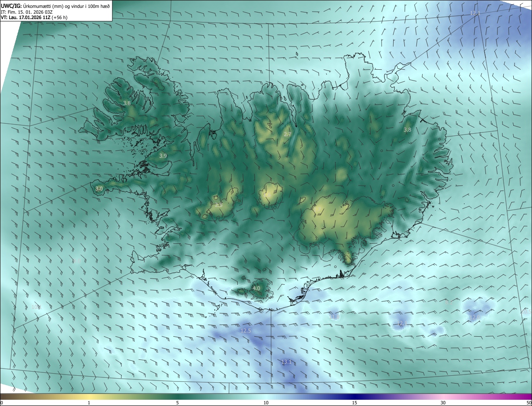Click the title 'Úrkomumætti (mm) og vindur i 100m hæð'
Viewport: 532px width, 406px height.
point(66,6)
